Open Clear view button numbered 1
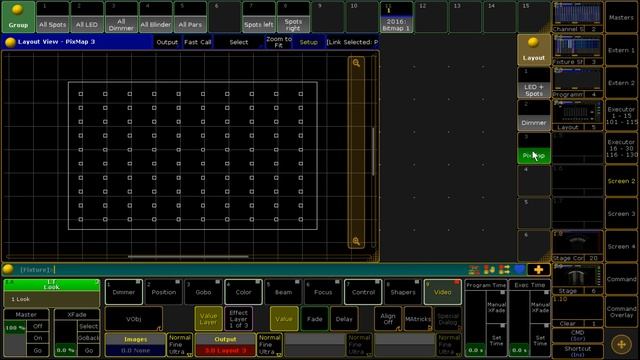640x360 pixels. click(x=577, y=311)
